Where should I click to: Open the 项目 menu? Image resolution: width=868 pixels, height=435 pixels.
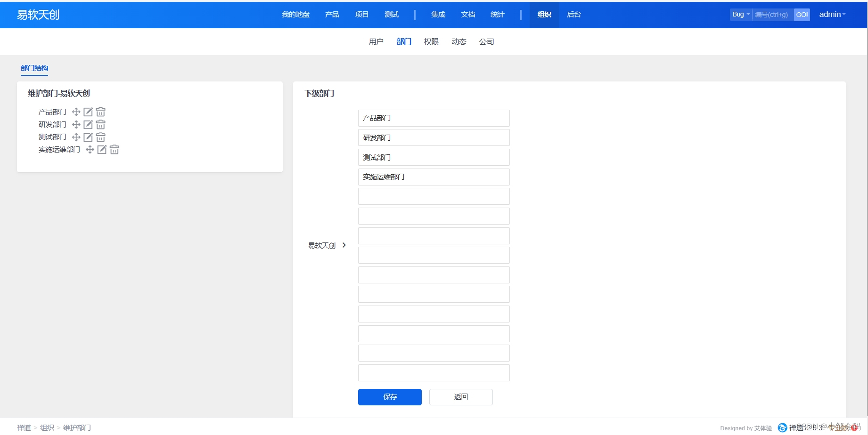point(361,15)
